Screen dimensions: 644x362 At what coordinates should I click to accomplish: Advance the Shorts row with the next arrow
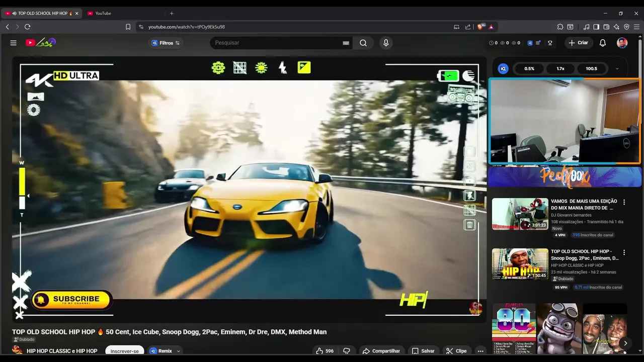pos(625,343)
